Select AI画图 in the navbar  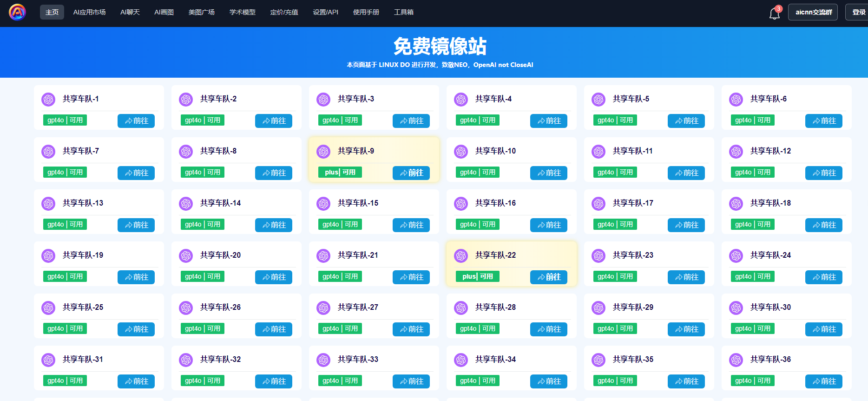coord(164,12)
